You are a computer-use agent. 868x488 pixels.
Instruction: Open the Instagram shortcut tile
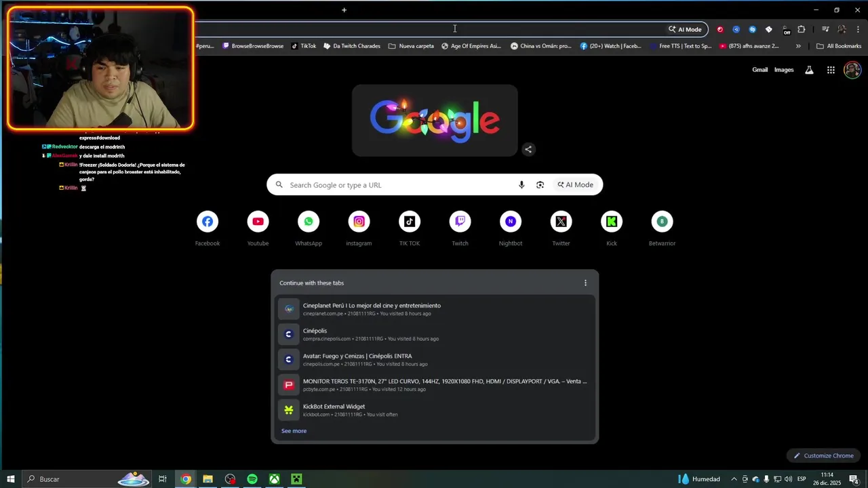point(359,228)
